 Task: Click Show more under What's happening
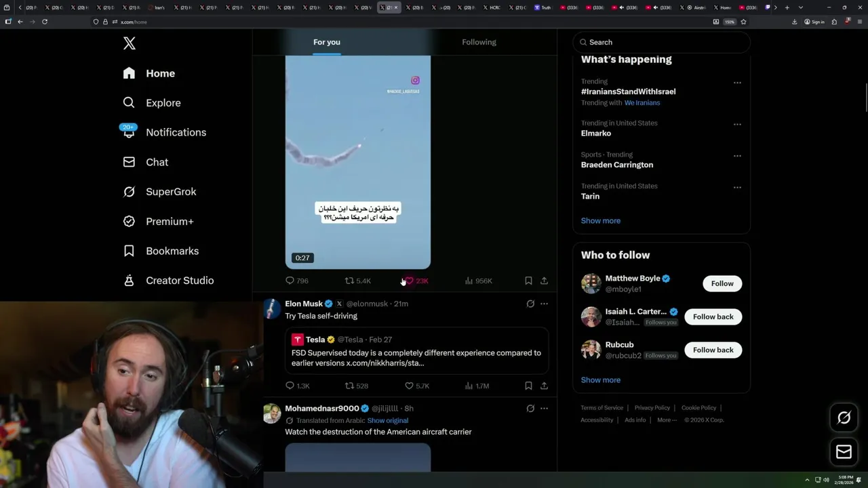click(x=601, y=221)
